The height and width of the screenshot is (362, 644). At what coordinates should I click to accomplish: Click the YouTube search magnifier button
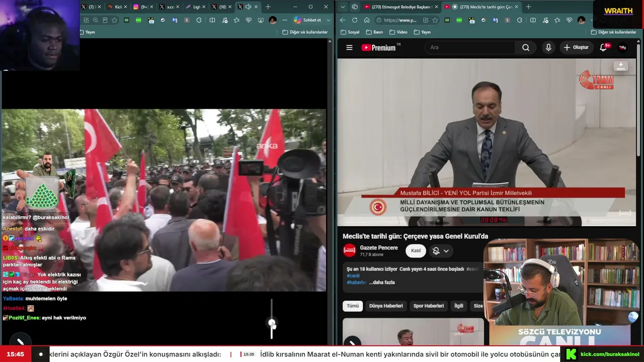pos(526,47)
